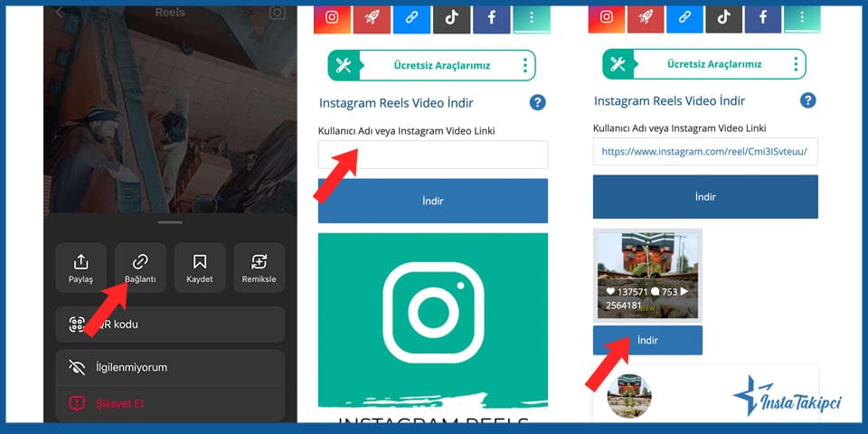Open three-dot menu in right screen's top bar

point(802,19)
